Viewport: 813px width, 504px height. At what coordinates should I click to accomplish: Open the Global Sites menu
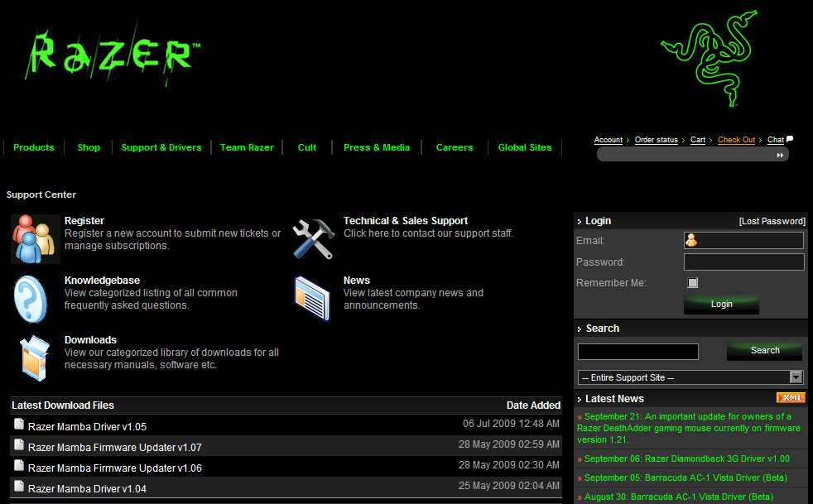pyautogui.click(x=525, y=147)
